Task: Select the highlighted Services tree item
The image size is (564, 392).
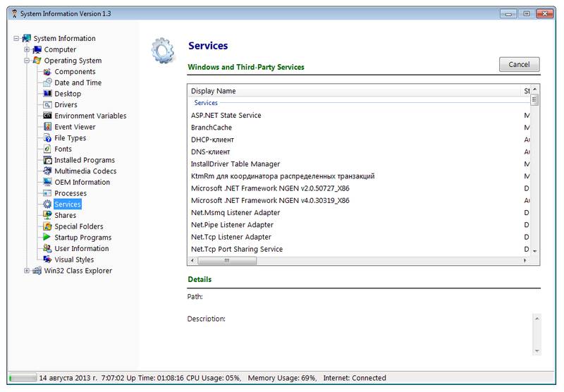Action: pos(68,204)
